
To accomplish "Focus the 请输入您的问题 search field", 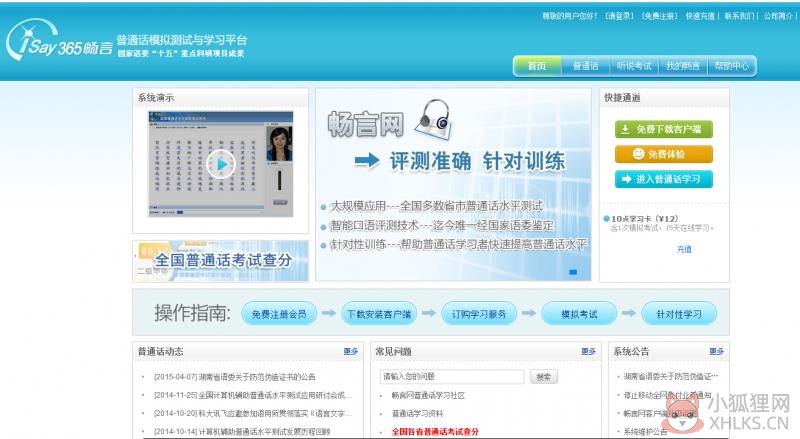I will pos(452,377).
